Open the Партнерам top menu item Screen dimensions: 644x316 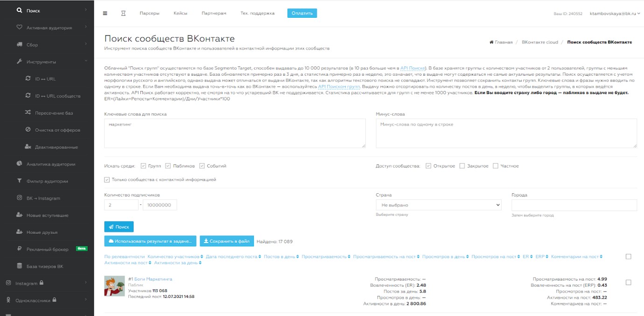(x=214, y=13)
